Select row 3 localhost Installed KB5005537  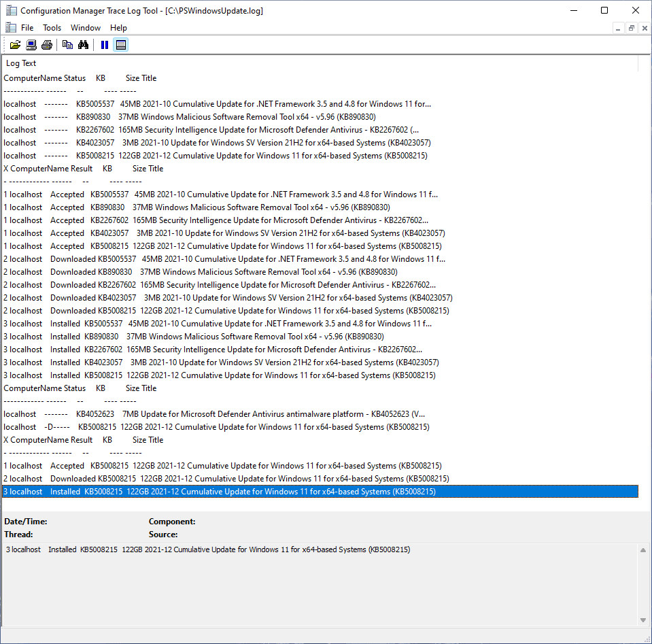[320, 323]
